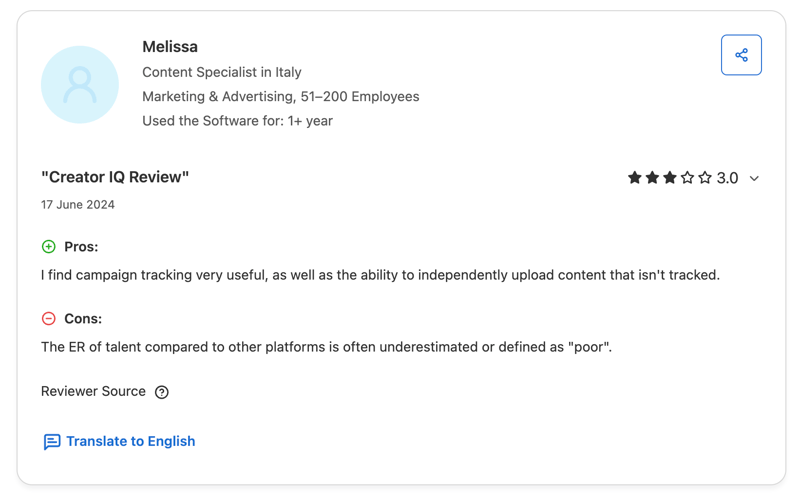This screenshot has height=496, width=800.
Task: Click "Used the Software for: 1+ year"
Action: tap(237, 121)
